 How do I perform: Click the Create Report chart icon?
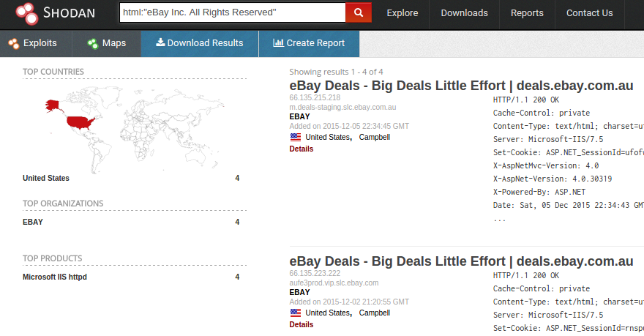(279, 42)
